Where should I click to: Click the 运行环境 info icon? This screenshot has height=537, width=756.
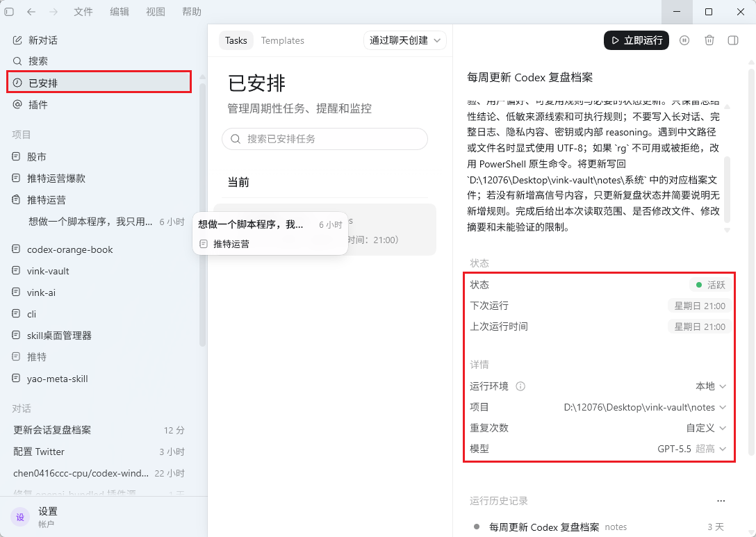coord(520,386)
